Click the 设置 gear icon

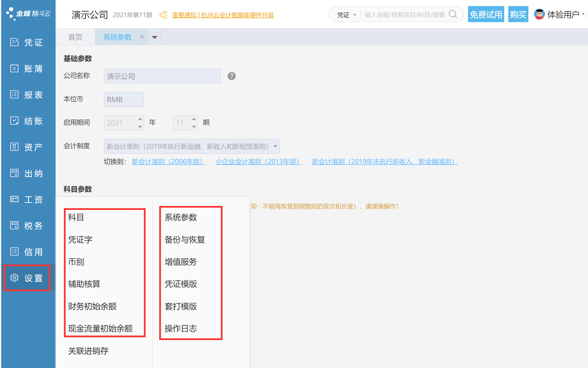click(x=14, y=278)
